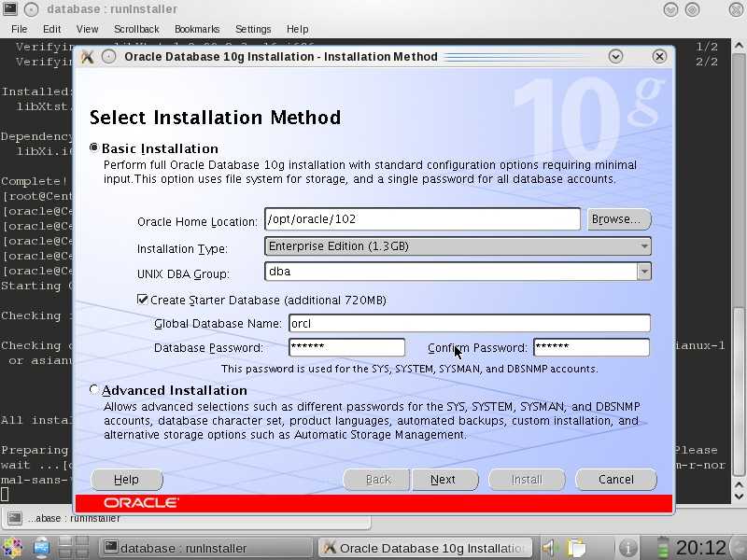
Task: Toggle the Create Starter Database checkbox
Action: (x=142, y=300)
